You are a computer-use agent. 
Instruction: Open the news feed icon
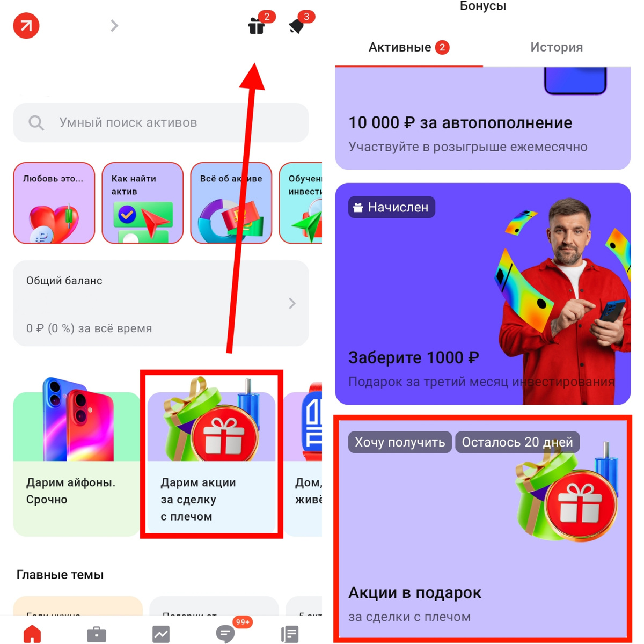click(x=290, y=634)
